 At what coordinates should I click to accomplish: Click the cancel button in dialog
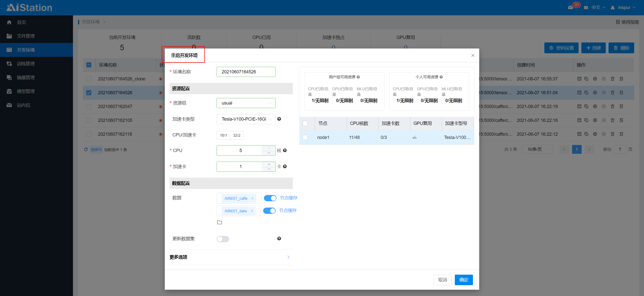(x=442, y=280)
